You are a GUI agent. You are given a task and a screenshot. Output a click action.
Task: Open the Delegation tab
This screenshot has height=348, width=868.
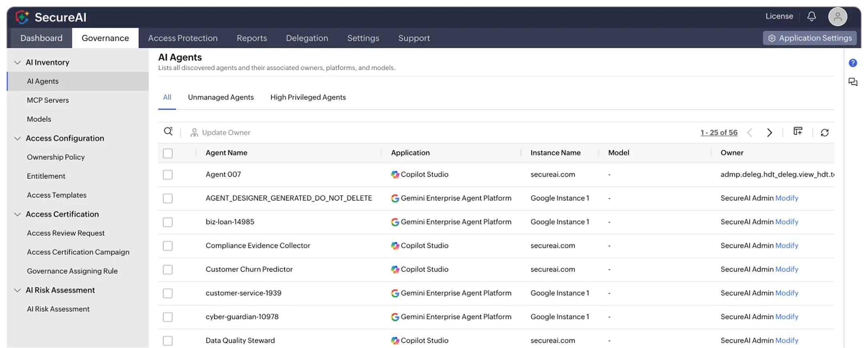[307, 38]
